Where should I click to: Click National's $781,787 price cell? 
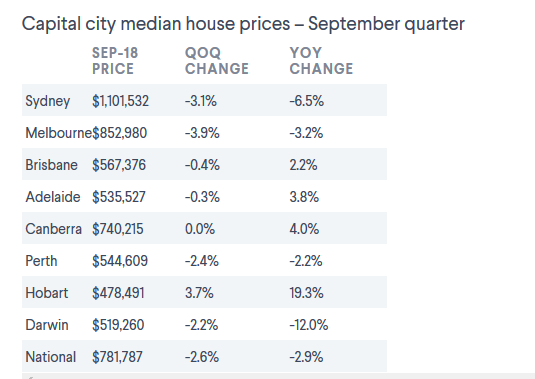(117, 357)
